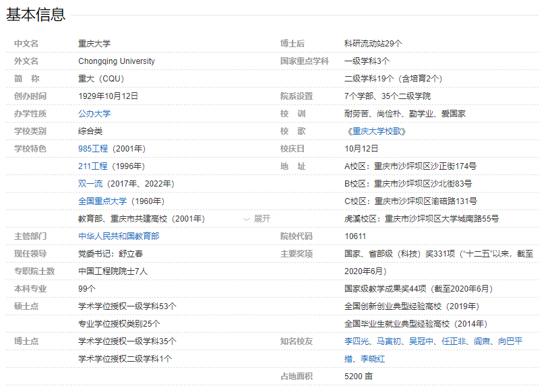Screen dimensions: 552x392
Task: Open the 全国重点大学 link
Action: 102,201
